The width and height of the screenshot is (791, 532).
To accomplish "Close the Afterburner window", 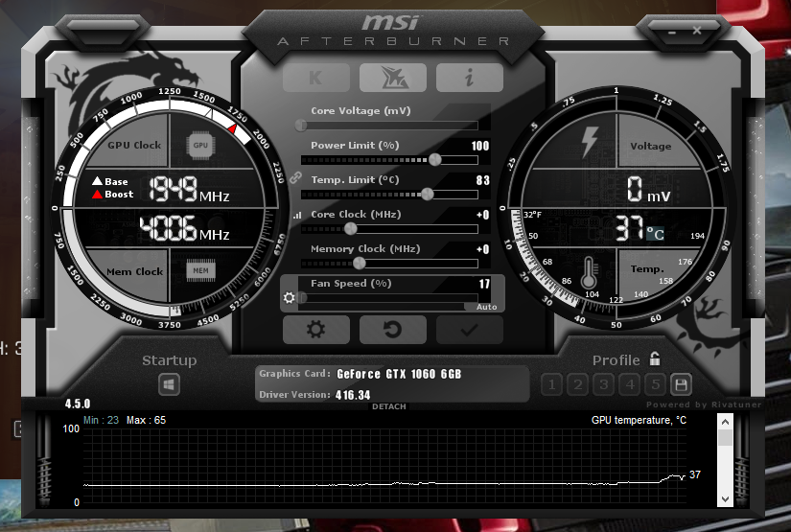I will pos(697,31).
